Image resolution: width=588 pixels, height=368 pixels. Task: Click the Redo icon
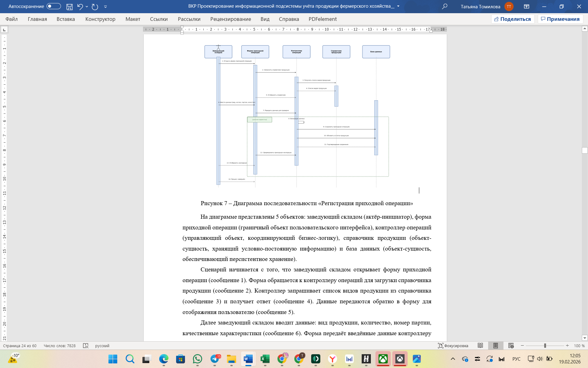(95, 6)
